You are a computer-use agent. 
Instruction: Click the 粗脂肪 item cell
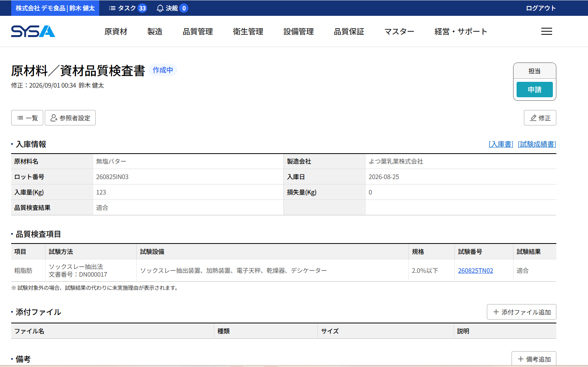click(x=28, y=271)
